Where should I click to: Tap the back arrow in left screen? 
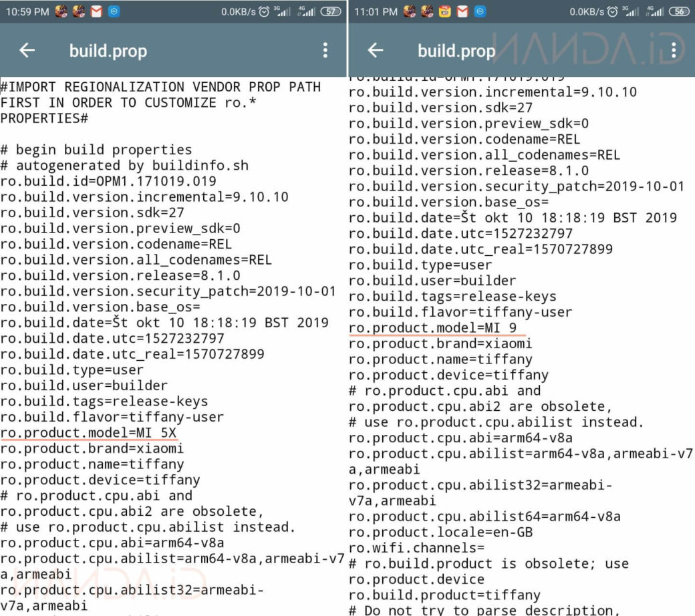pyautogui.click(x=27, y=51)
